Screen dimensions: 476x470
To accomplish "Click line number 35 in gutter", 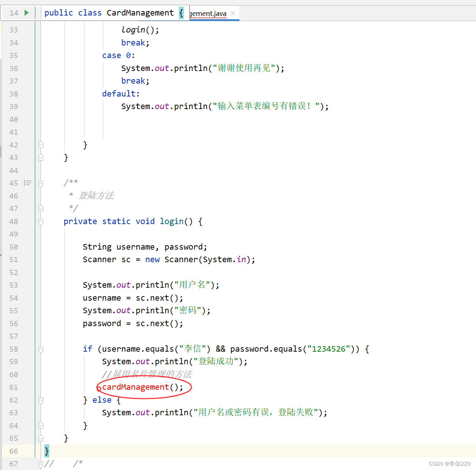I will [x=14, y=55].
